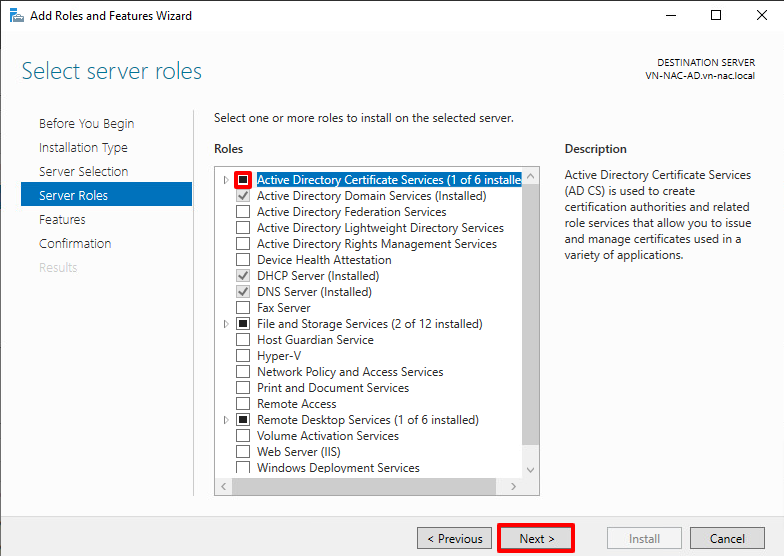Enable the Hyper-V role checkbox
The image size is (784, 556).
[x=243, y=356]
